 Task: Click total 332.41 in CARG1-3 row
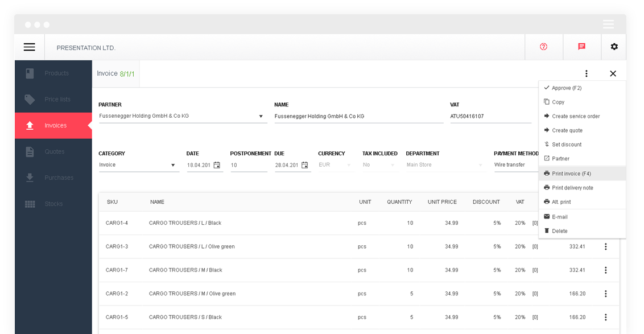(x=577, y=246)
